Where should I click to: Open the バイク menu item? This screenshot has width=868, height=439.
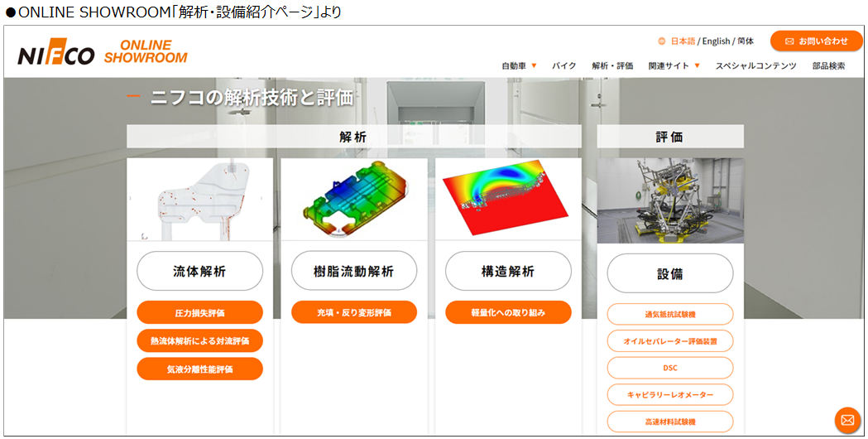click(x=564, y=65)
